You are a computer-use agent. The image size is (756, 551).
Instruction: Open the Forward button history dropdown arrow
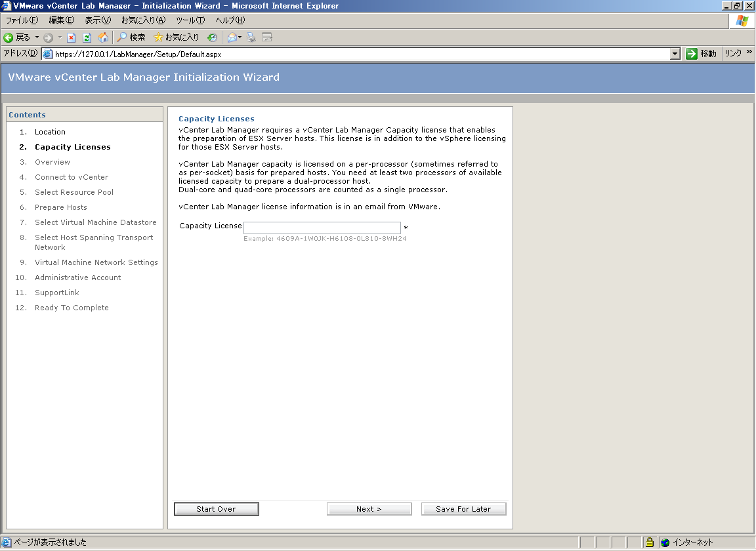coord(60,37)
